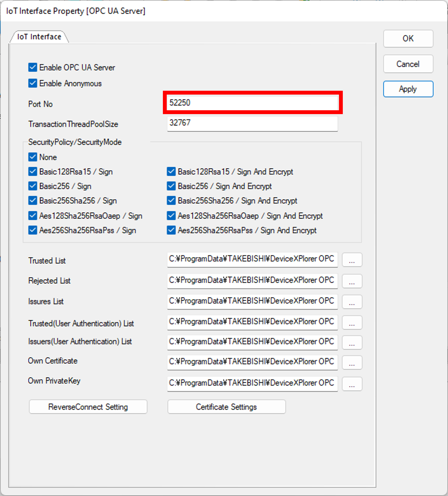Toggle the Enable Anonymous checkbox
Viewport: 448px width, 496px height.
(33, 83)
